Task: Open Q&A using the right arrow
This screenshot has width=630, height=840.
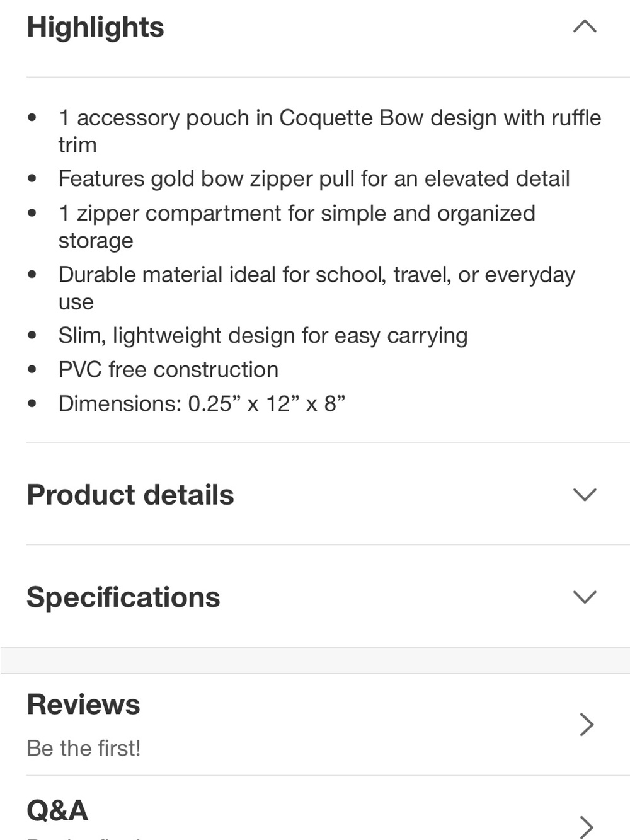Action: (587, 827)
